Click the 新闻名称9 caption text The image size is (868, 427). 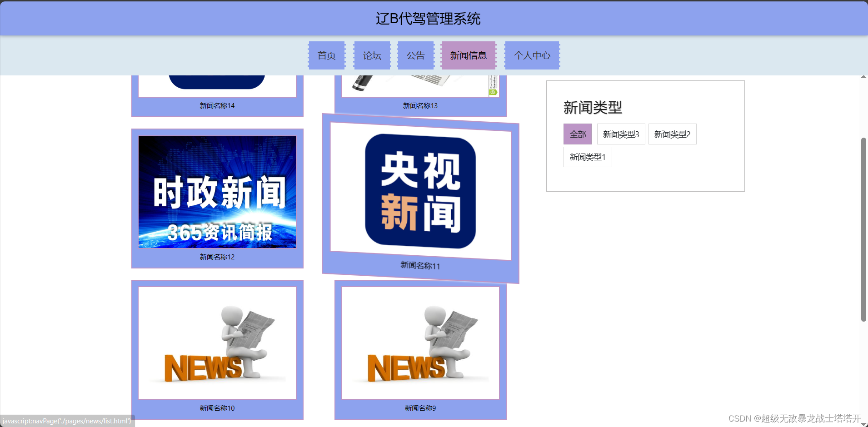[420, 408]
